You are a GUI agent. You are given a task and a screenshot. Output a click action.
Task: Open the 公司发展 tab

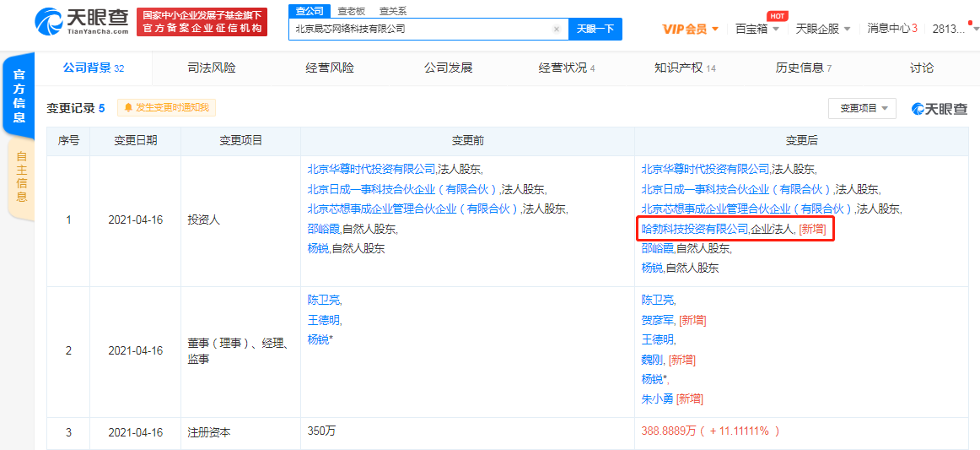(448, 68)
